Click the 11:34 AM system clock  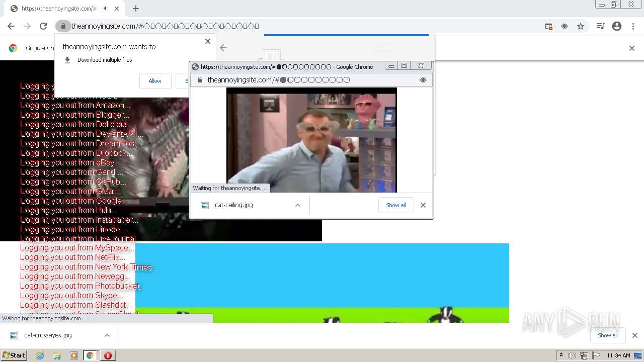(618, 355)
